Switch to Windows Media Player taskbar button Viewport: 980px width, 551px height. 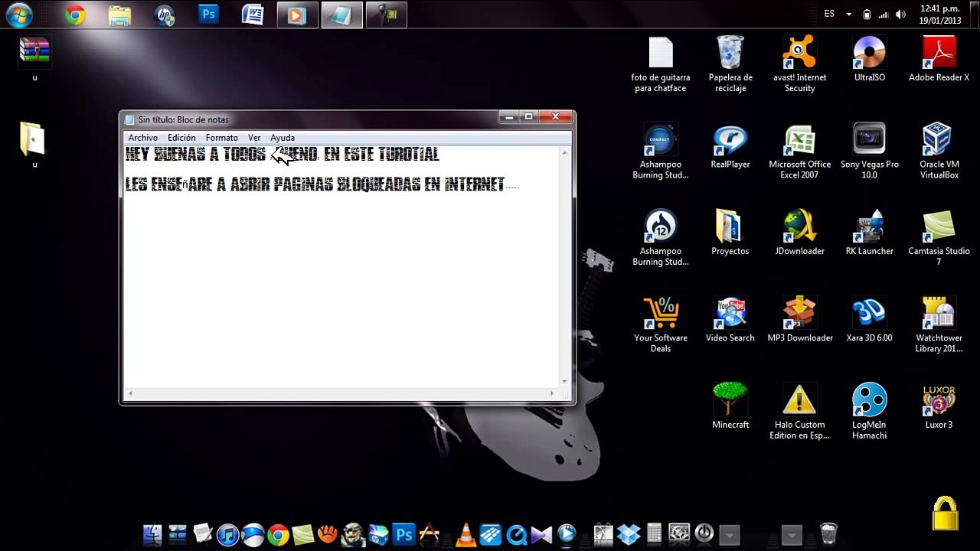[x=297, y=15]
